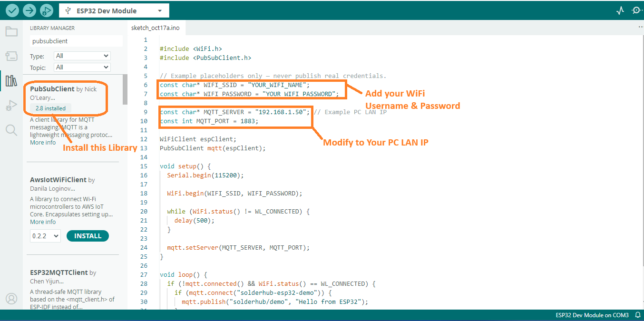644x321 pixels.
Task: Click the WiFi.begin(WIFI_SSID, WIFI_PASSWORD) line
Action: (234, 194)
